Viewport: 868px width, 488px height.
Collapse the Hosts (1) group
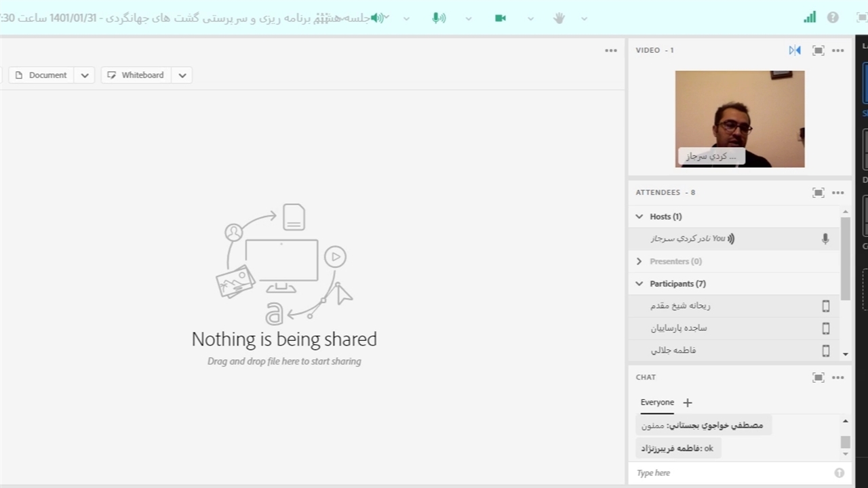pos(639,216)
